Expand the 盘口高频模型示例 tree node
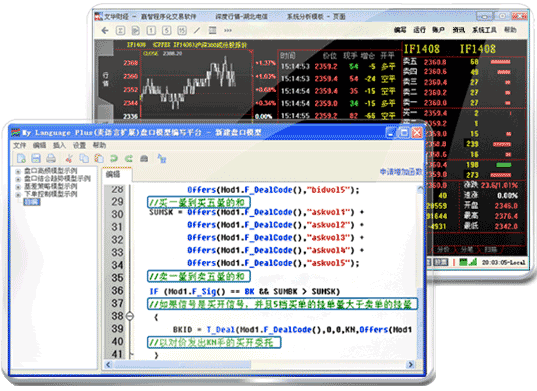This screenshot has height=391, width=537. click(x=18, y=171)
